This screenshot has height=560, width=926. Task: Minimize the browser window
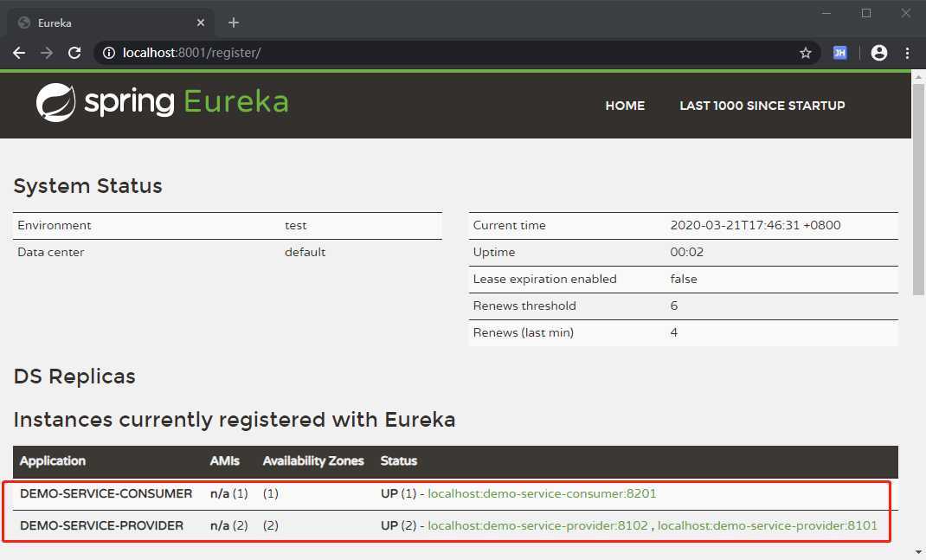(826, 13)
